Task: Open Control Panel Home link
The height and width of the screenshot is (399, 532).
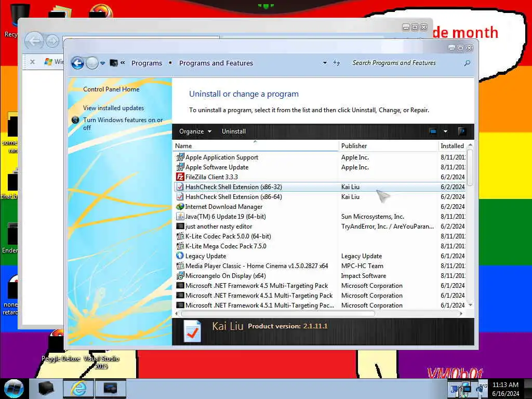Action: [111, 89]
